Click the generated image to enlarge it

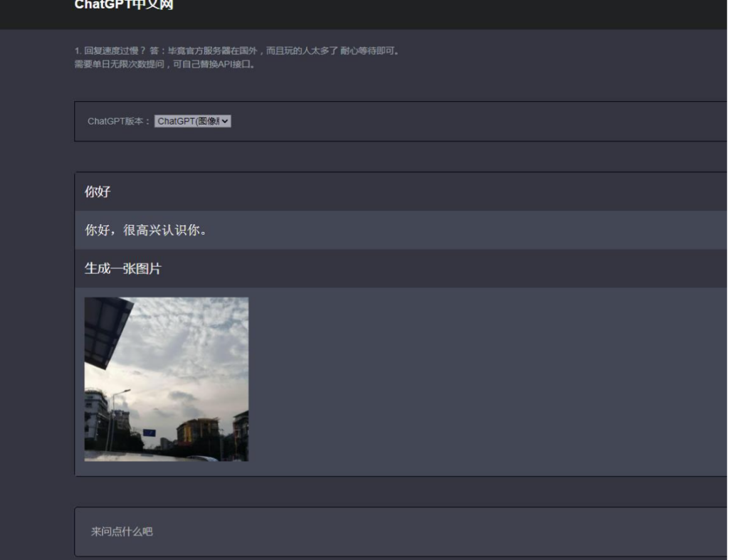pyautogui.click(x=167, y=378)
